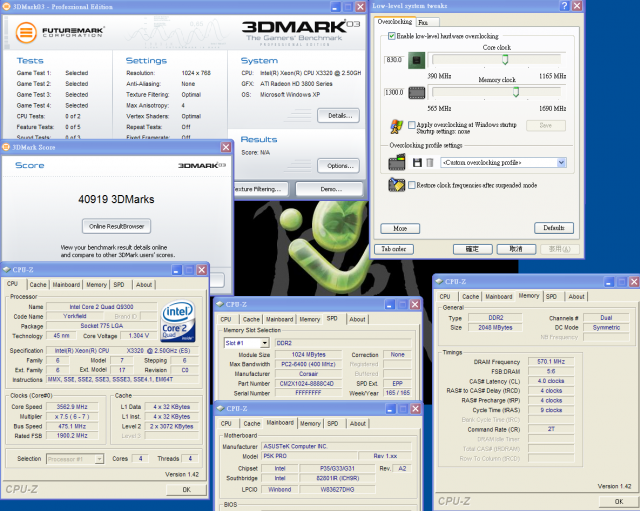Click the DRAM Frequency 570.1 MHz value
Screen dimensions: 640x511
pyautogui.click(x=551, y=362)
